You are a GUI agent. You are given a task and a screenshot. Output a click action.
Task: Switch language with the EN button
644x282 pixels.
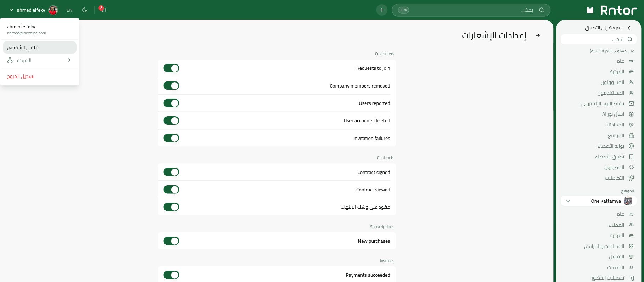(69, 10)
